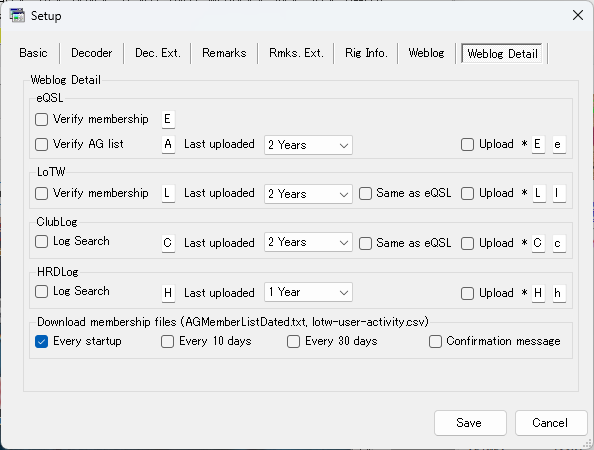The height and width of the screenshot is (450, 594).
Task: Click the Save button
Action: 470,423
